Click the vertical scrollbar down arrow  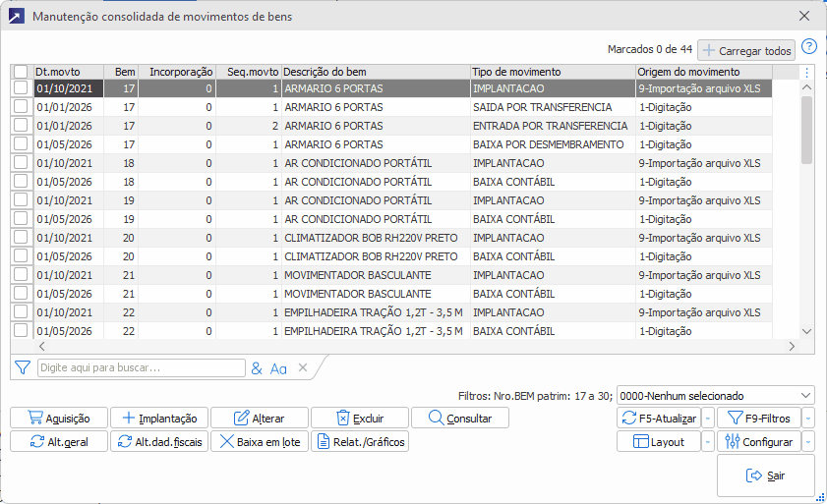[x=806, y=331]
